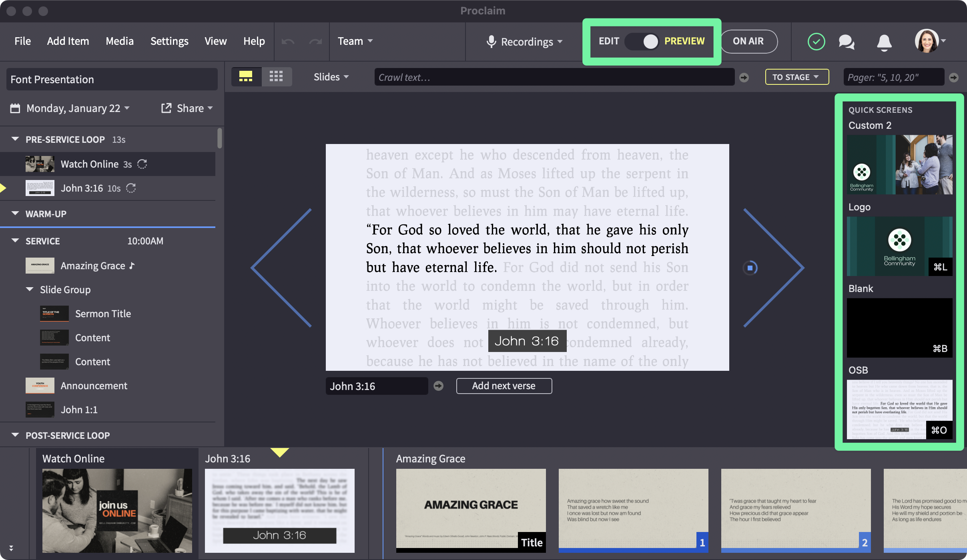Collapse the SERVICE section
Screen dimensions: 967x560
click(x=15, y=241)
